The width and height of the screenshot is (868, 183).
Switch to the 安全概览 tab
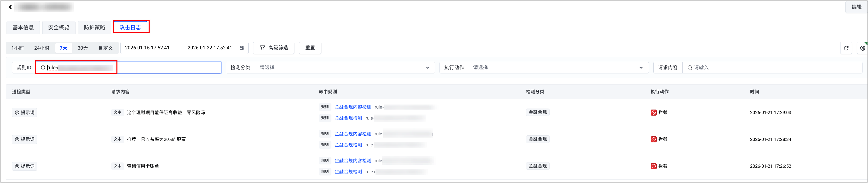click(59, 27)
